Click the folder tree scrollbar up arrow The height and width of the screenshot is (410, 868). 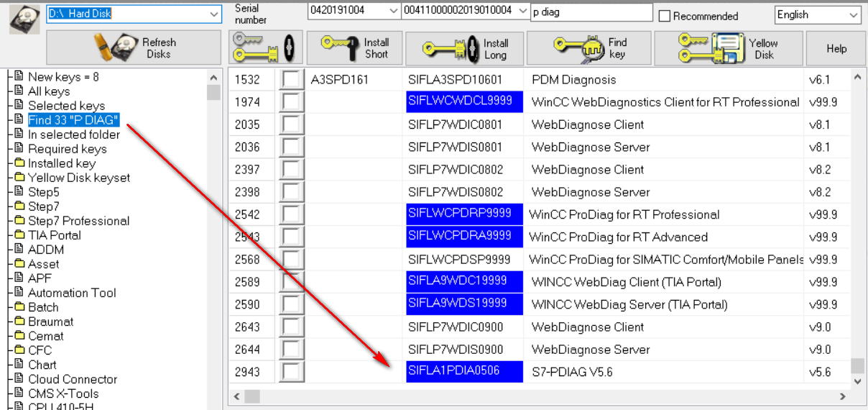213,77
